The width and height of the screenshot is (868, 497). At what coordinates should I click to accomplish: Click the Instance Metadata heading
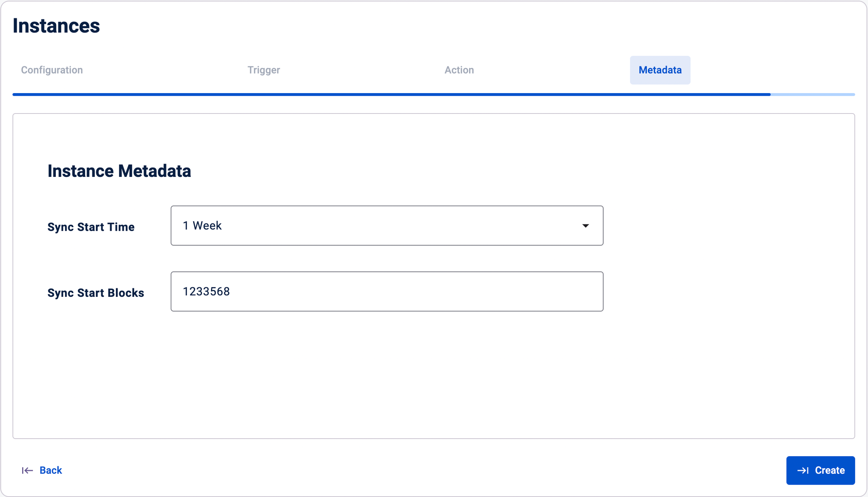tap(119, 171)
